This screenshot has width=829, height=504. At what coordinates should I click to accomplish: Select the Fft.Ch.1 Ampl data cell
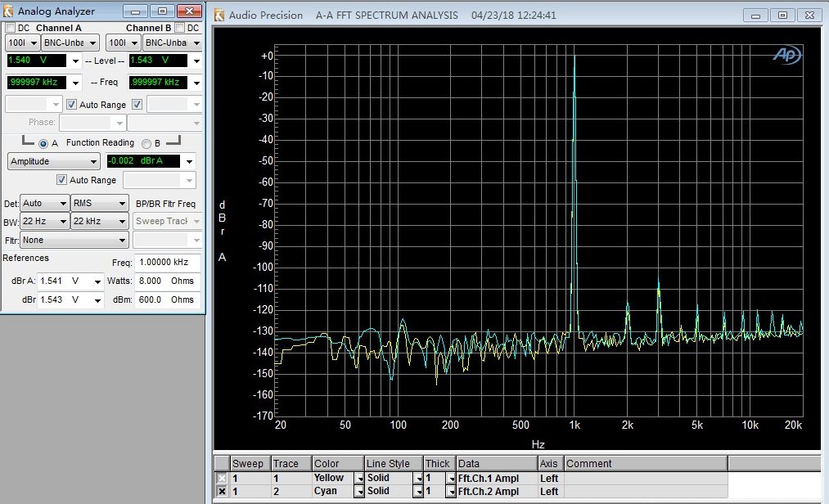pos(497,478)
